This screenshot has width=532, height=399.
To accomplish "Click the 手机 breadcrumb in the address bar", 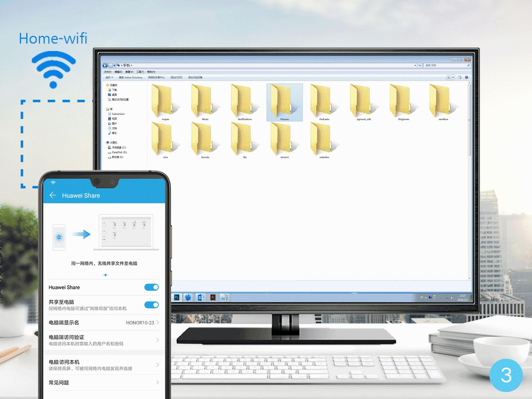I will 126,65.
